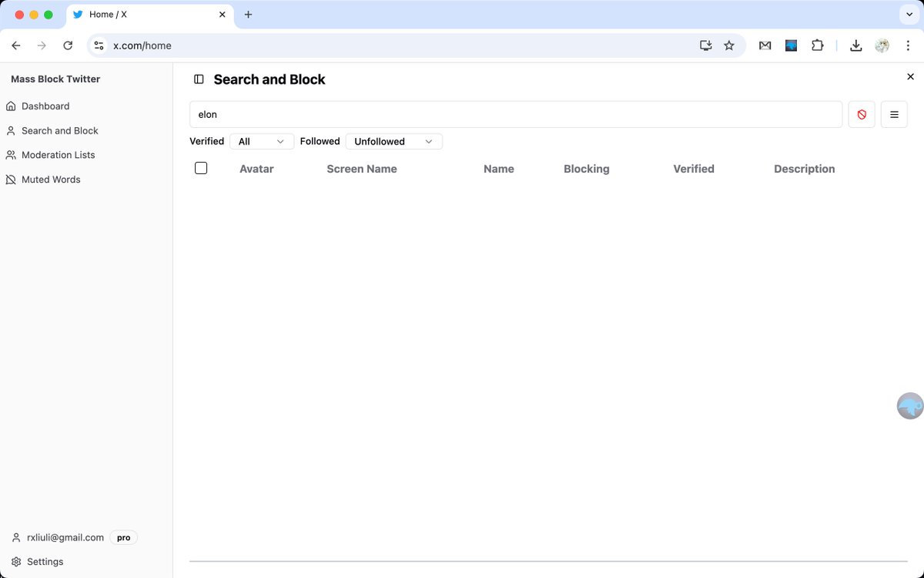Image resolution: width=924 pixels, height=578 pixels.
Task: Click the Settings gear icon
Action: [16, 562]
